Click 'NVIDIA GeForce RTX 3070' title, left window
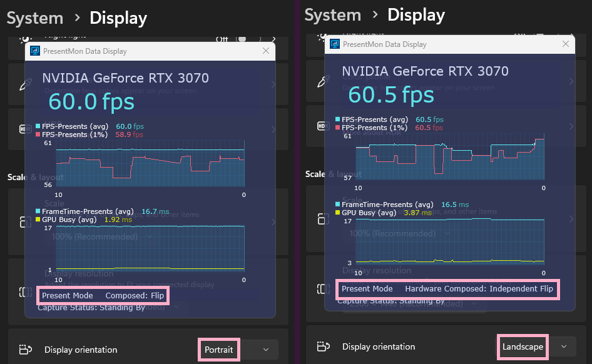592x364 pixels. tap(125, 78)
